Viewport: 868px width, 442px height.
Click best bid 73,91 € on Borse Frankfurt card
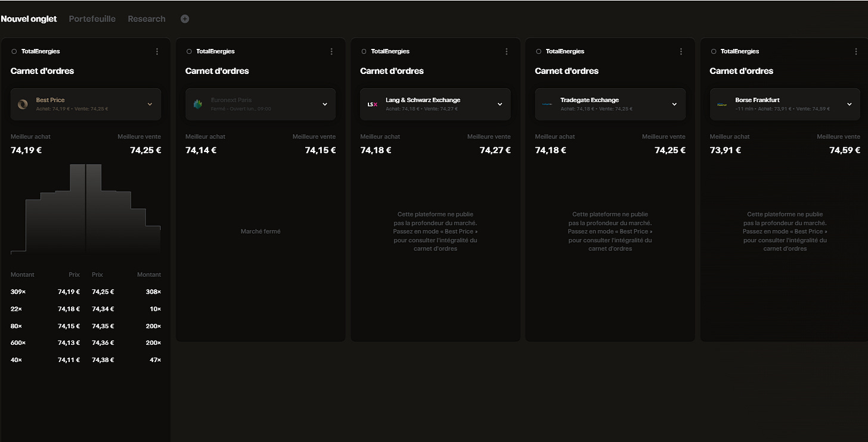(725, 150)
